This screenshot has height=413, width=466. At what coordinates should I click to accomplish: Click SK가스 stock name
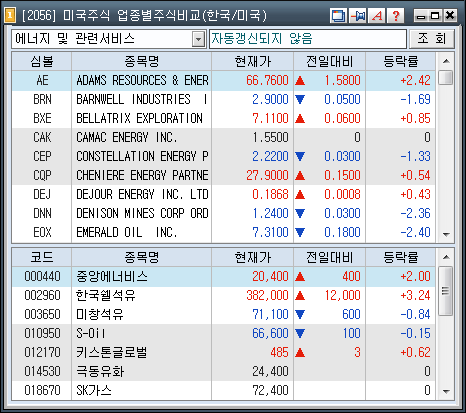(94, 390)
